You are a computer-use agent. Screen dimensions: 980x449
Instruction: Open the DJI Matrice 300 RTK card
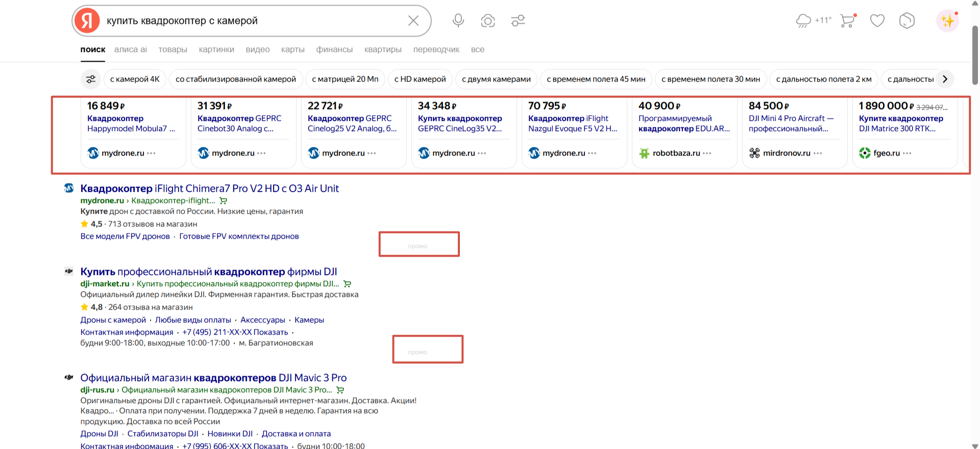coord(905,133)
